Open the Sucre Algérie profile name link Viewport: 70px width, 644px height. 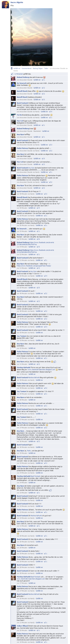click(x=17, y=2)
